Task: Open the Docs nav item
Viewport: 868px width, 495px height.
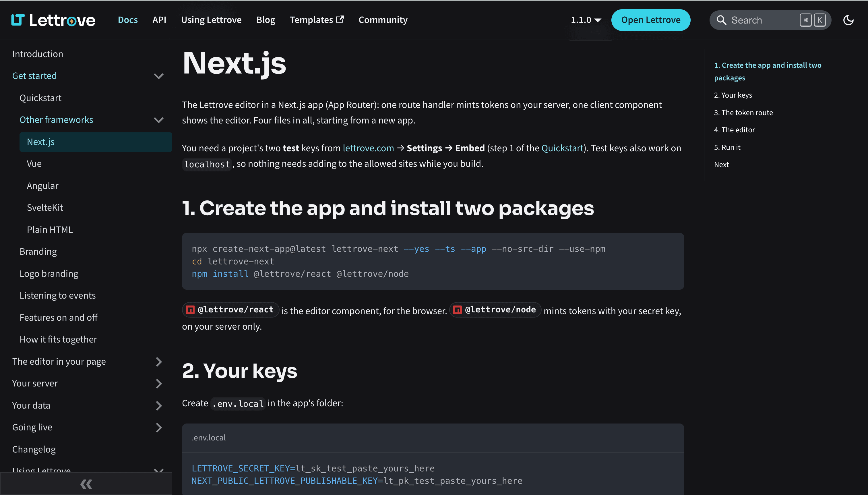Action: pyautogui.click(x=128, y=20)
